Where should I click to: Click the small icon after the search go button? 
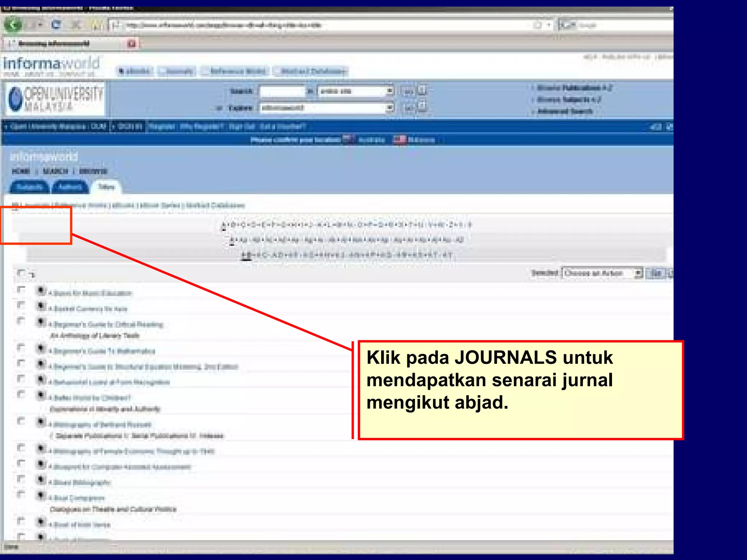pyautogui.click(x=422, y=90)
